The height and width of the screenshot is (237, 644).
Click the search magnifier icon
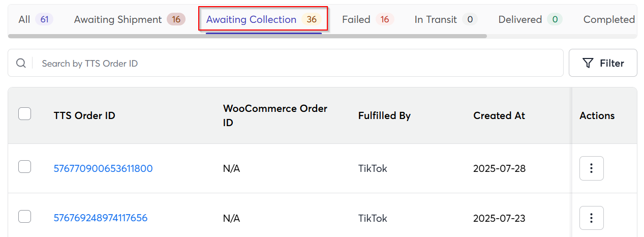21,63
